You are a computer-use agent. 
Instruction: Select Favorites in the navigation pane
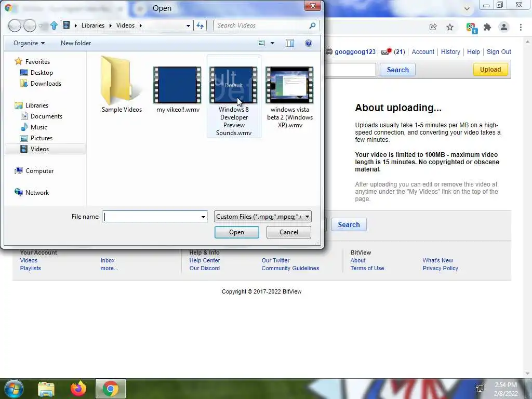[33, 61]
